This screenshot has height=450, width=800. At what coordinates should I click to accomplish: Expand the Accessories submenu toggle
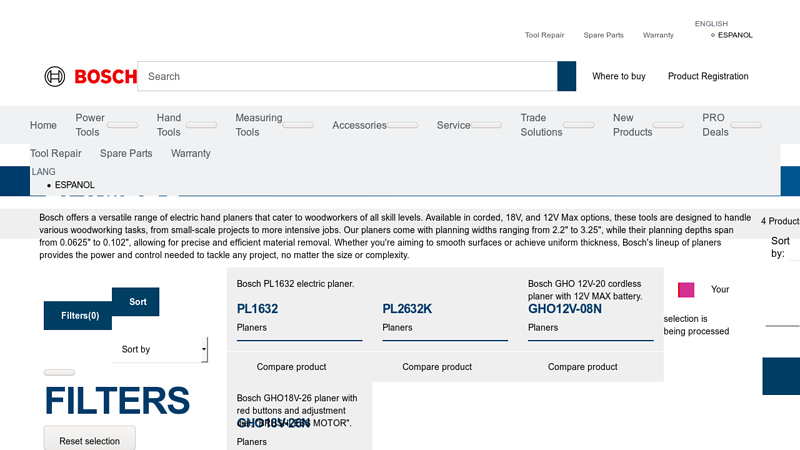pyautogui.click(x=402, y=125)
